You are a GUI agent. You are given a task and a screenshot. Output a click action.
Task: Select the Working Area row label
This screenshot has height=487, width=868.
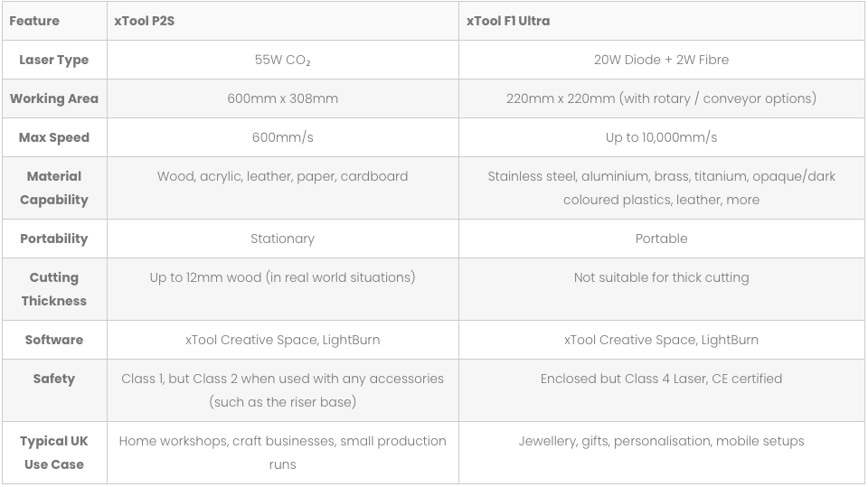coord(54,98)
